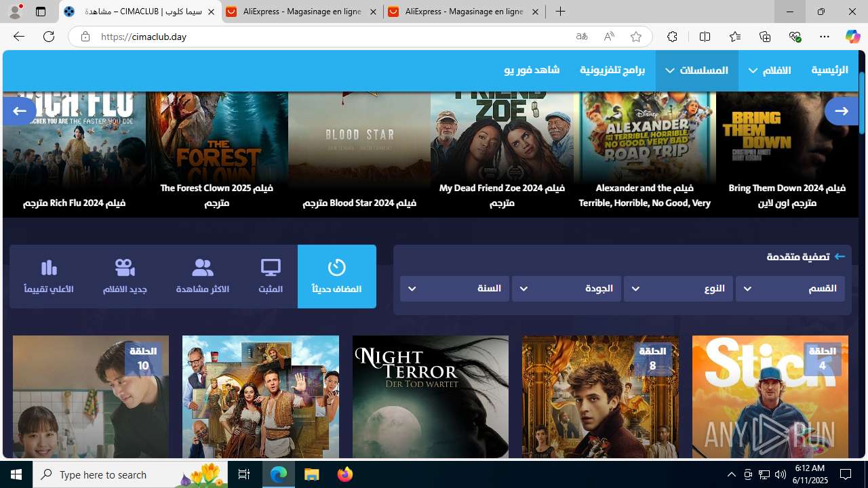868x488 pixels.
Task: Select the pinned monitor icon
Action: click(271, 277)
